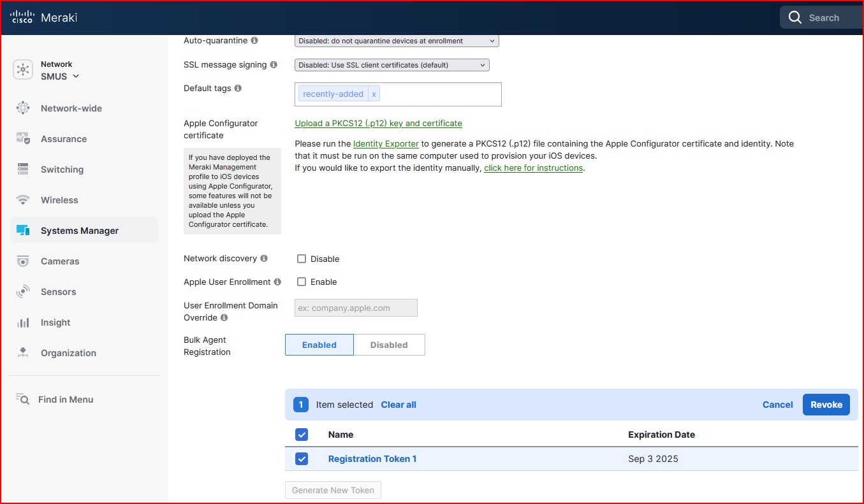Click info icon beside Network discovery
Screen dimensions: 864x504
tap(264, 259)
